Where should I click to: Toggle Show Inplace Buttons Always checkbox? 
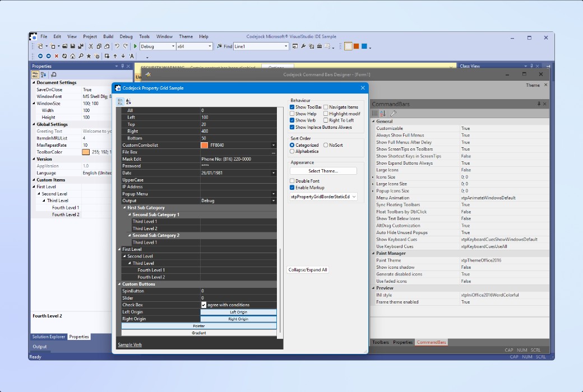(292, 127)
